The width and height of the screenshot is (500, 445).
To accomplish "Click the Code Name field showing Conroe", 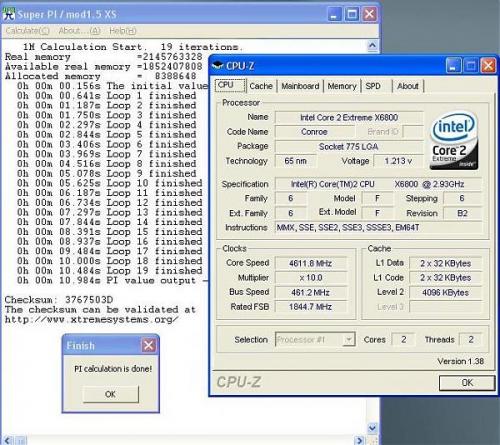I will pyautogui.click(x=314, y=132).
